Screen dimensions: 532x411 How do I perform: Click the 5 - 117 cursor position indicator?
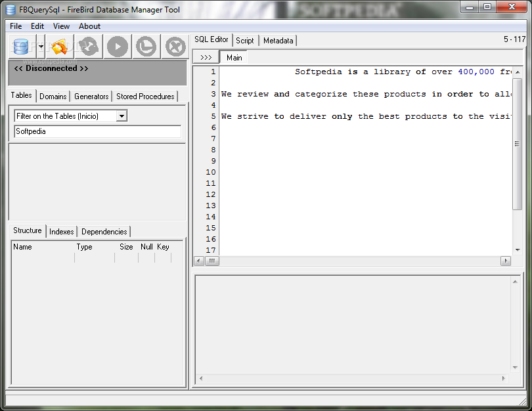tap(514, 39)
